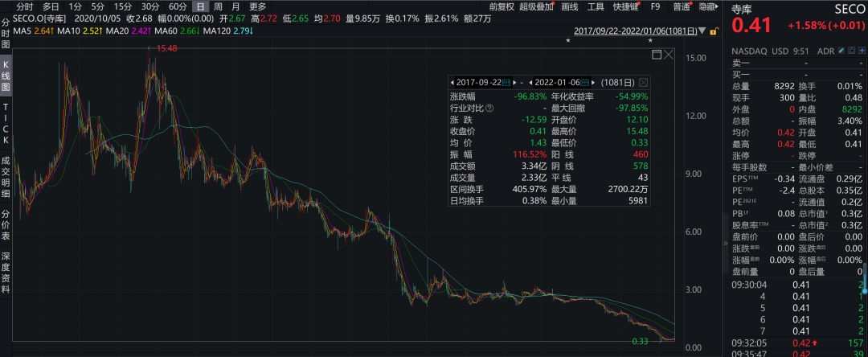The height and width of the screenshot is (357, 868).
Task: Click the alert bell icon beside ADR
Action: pyautogui.click(x=851, y=51)
